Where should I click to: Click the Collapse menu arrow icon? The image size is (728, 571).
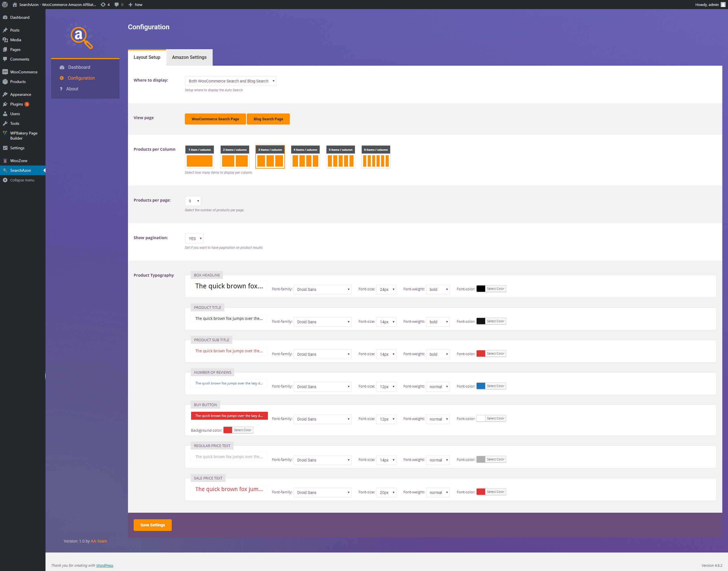[x=5, y=180]
